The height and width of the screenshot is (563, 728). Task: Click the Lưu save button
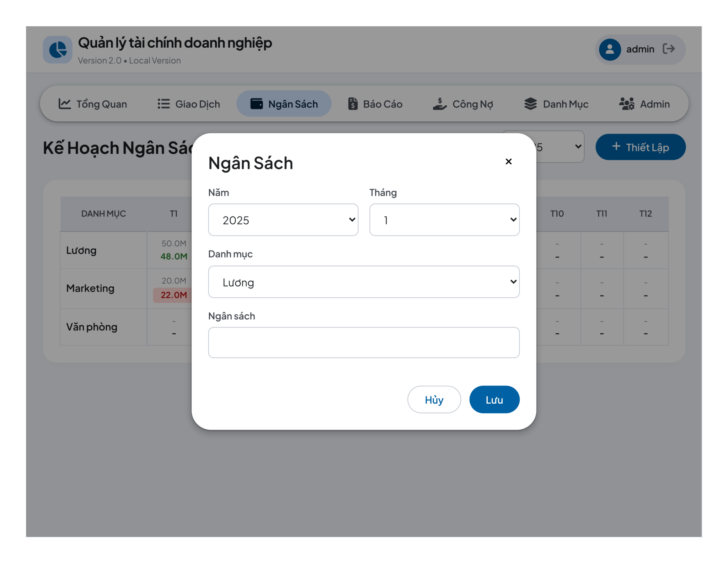494,399
